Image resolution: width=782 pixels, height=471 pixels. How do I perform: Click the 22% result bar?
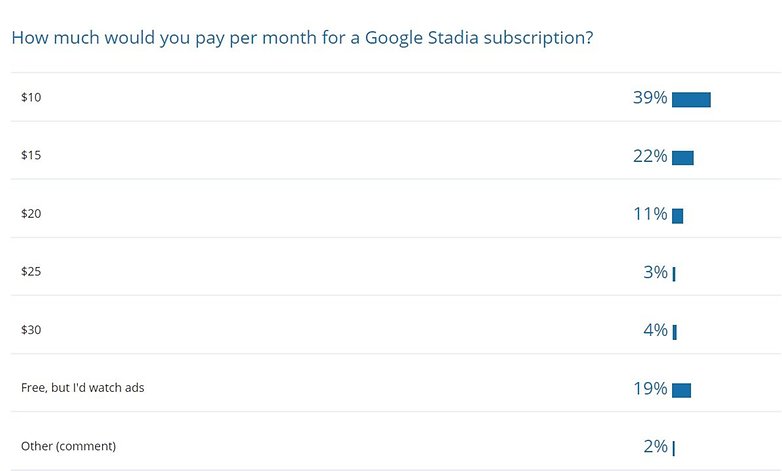point(683,158)
